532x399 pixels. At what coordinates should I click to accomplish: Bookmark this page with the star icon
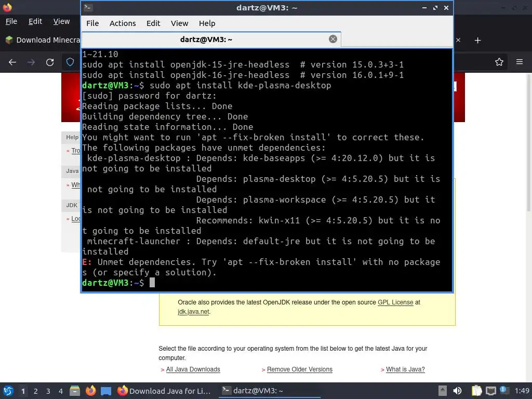(499, 62)
